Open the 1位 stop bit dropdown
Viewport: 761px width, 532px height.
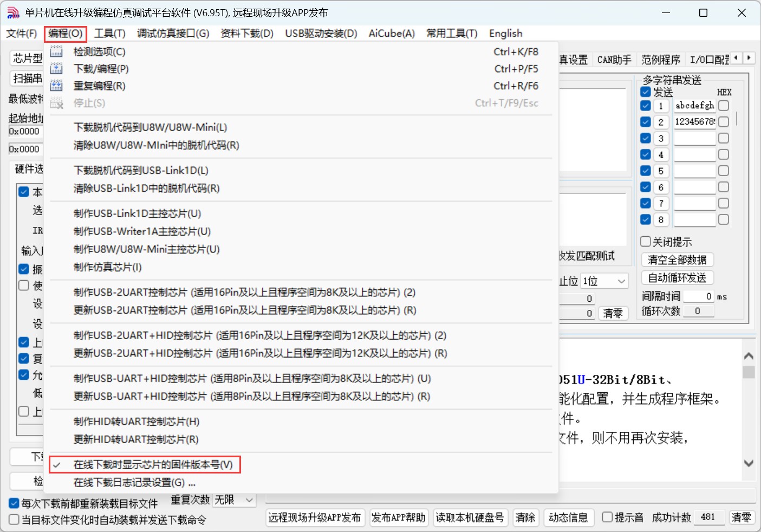pos(604,281)
